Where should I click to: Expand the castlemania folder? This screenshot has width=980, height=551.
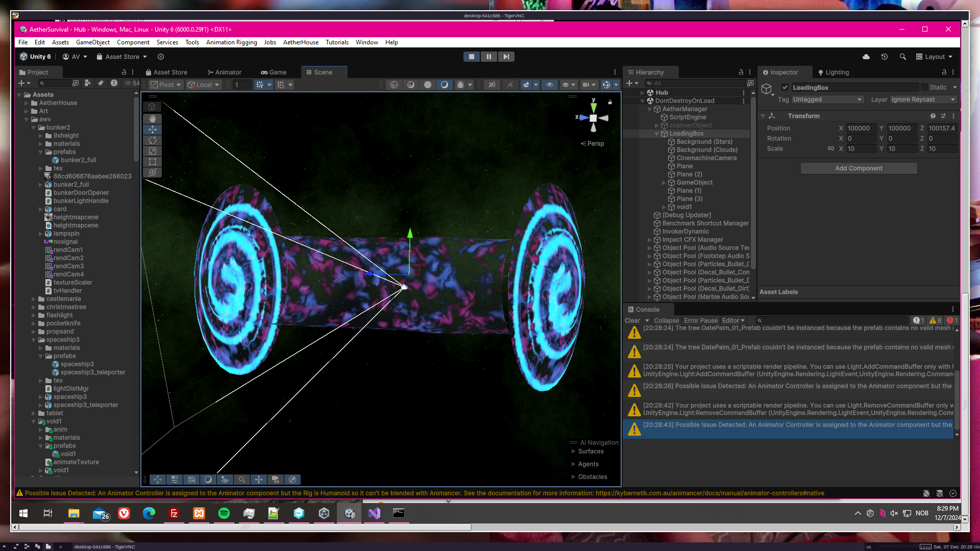34,299
